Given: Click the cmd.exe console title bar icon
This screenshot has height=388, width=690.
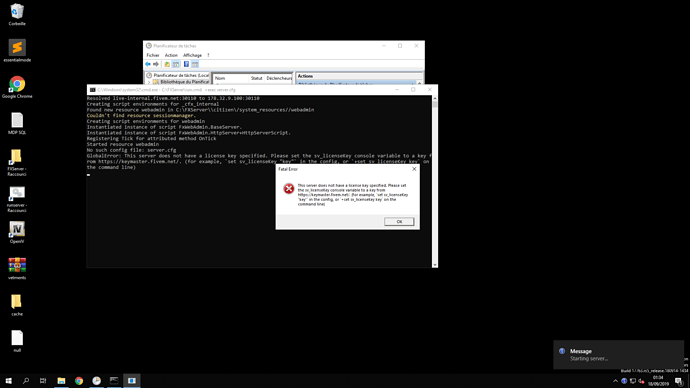Looking at the screenshot, I should (x=92, y=90).
